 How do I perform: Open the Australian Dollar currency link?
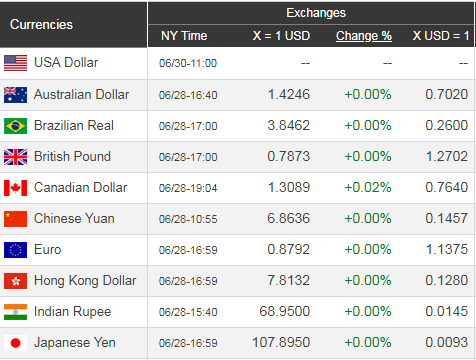tap(81, 94)
